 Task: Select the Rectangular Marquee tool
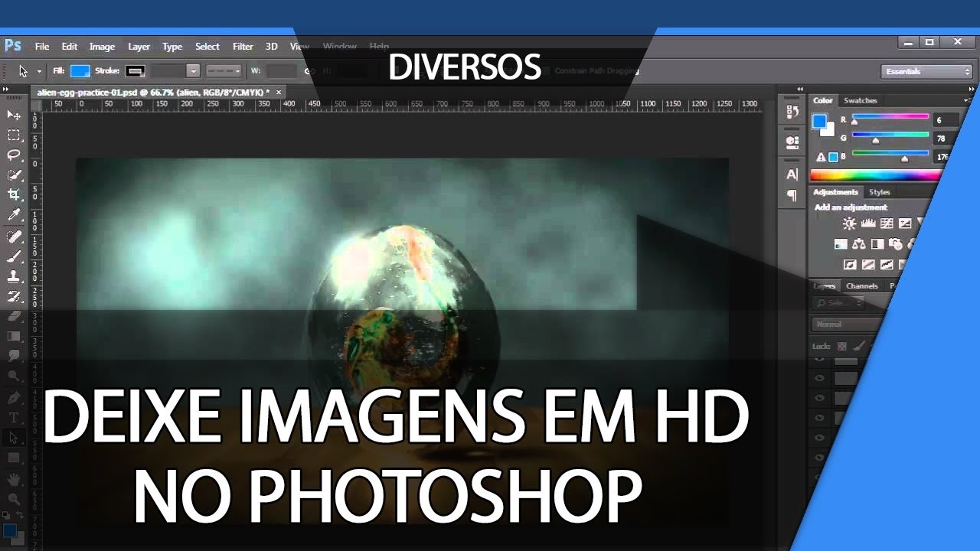[x=14, y=135]
